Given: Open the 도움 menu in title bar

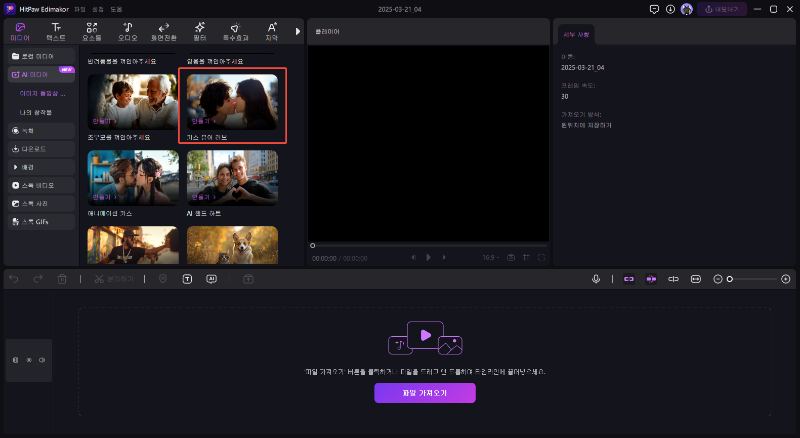Looking at the screenshot, I should (116, 9).
